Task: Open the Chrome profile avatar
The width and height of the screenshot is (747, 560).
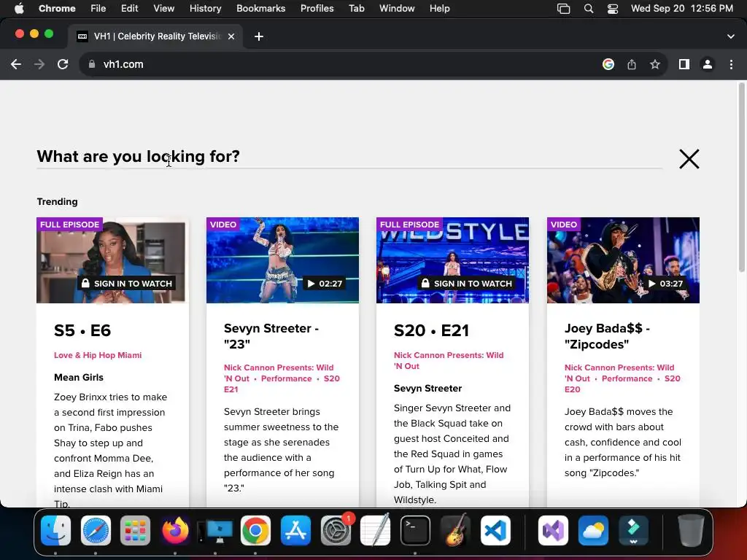Action: click(708, 64)
